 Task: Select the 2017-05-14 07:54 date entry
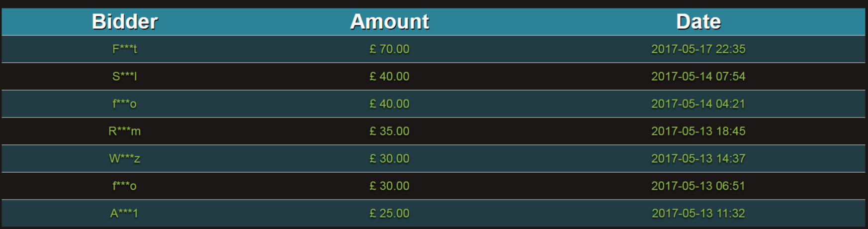(698, 77)
